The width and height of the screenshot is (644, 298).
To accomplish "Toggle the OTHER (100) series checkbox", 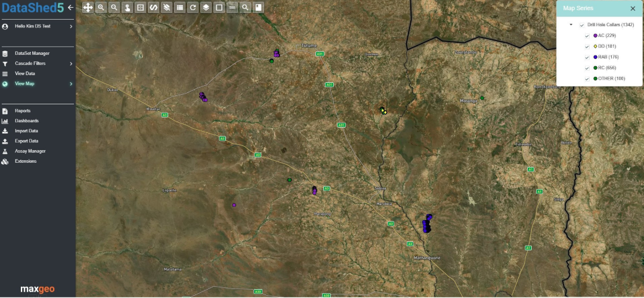I will pyautogui.click(x=587, y=79).
